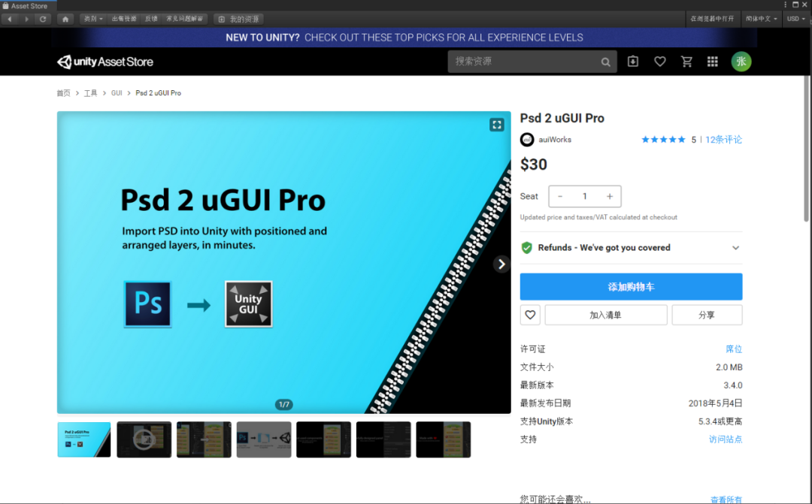
Task: Click the 添加购物车 add-to-cart button
Action: pyautogui.click(x=631, y=287)
